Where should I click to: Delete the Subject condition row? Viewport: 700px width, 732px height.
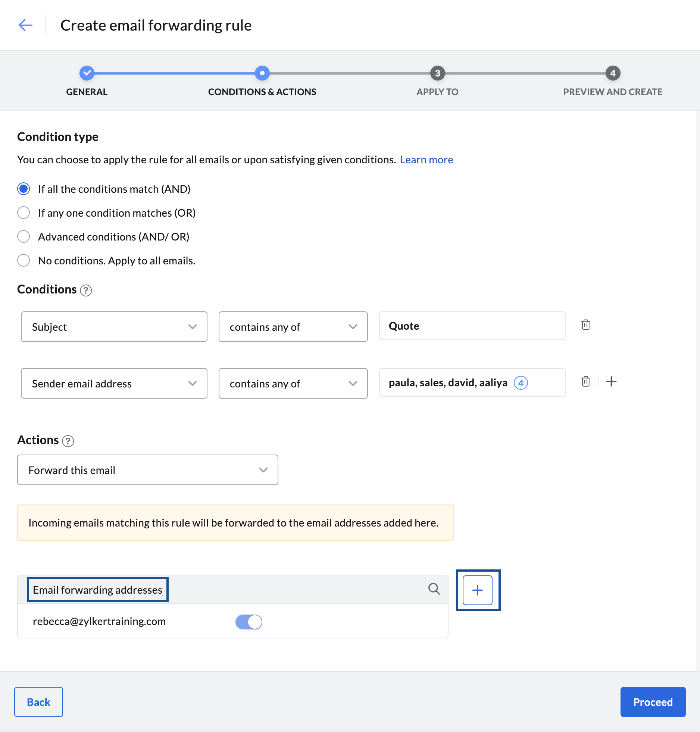pyautogui.click(x=585, y=325)
